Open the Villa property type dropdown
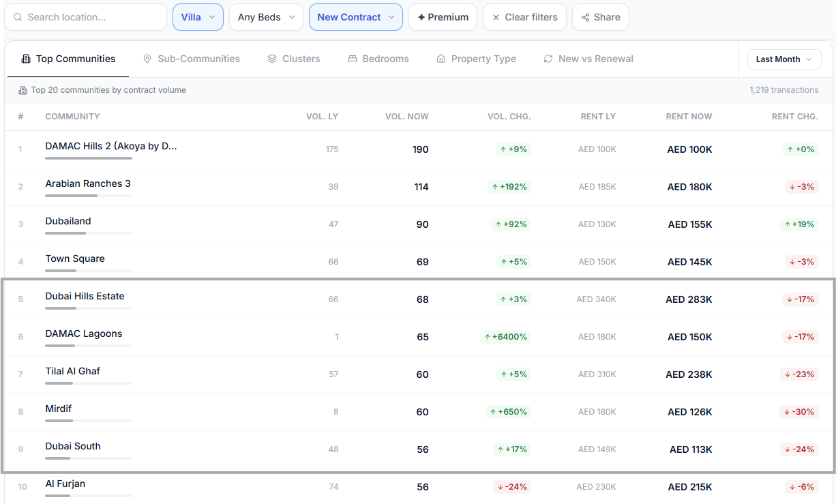 pyautogui.click(x=198, y=17)
